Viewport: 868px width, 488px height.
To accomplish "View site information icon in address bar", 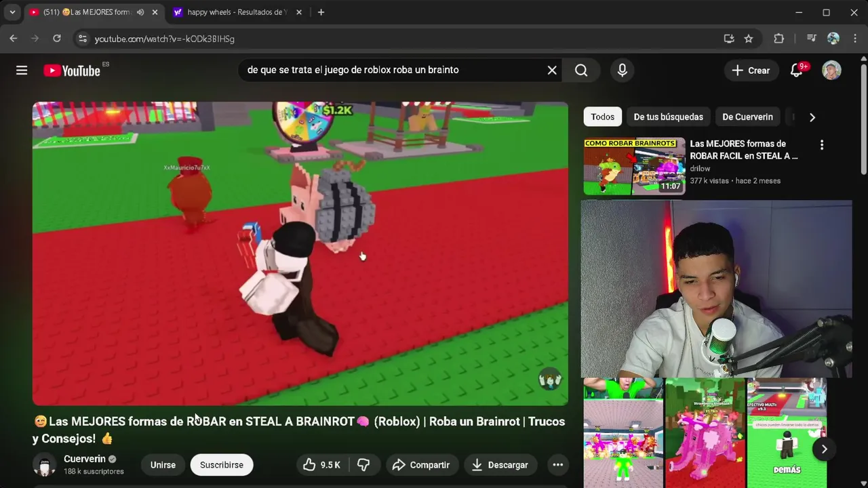I will point(82,39).
